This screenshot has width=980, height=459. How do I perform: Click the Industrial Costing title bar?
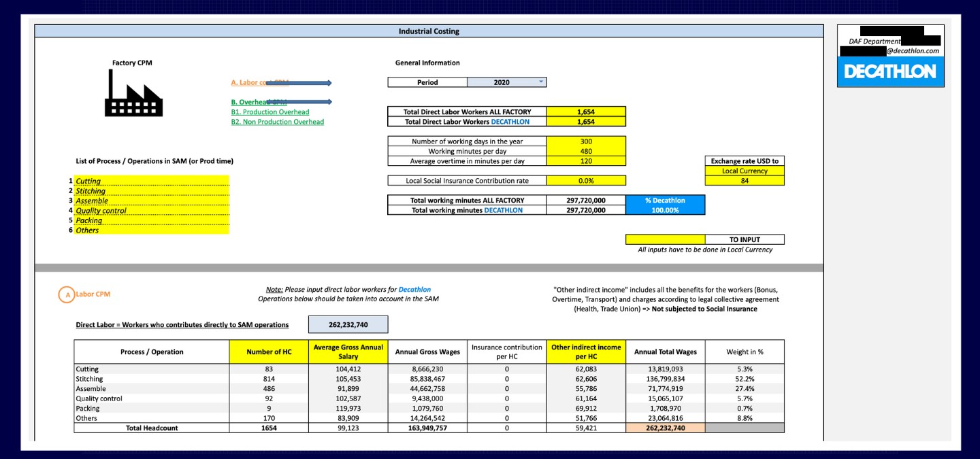coord(429,31)
